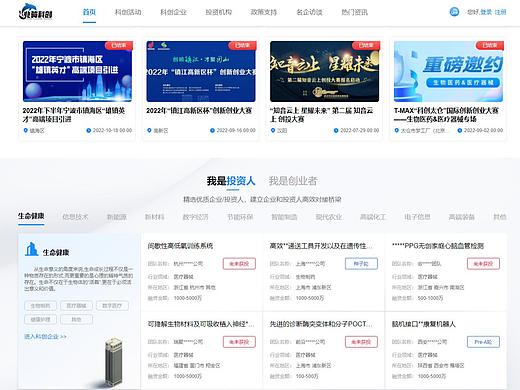
Task: Open the 2022年宁波市镇海区 event banner image
Action: [x=77, y=71]
